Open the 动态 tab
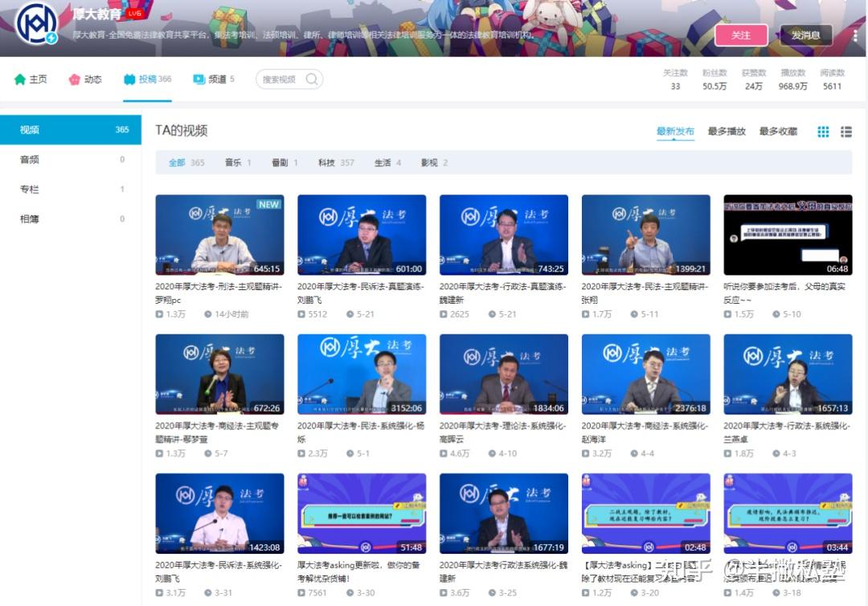Image resolution: width=868 pixels, height=606 pixels. [85, 79]
